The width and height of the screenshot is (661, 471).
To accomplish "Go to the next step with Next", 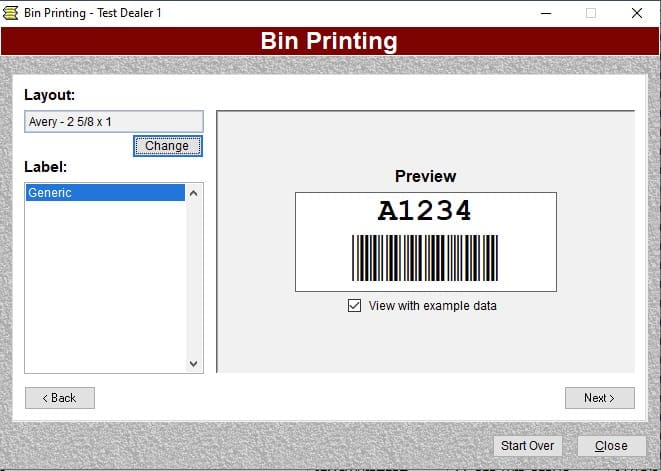I will point(599,398).
